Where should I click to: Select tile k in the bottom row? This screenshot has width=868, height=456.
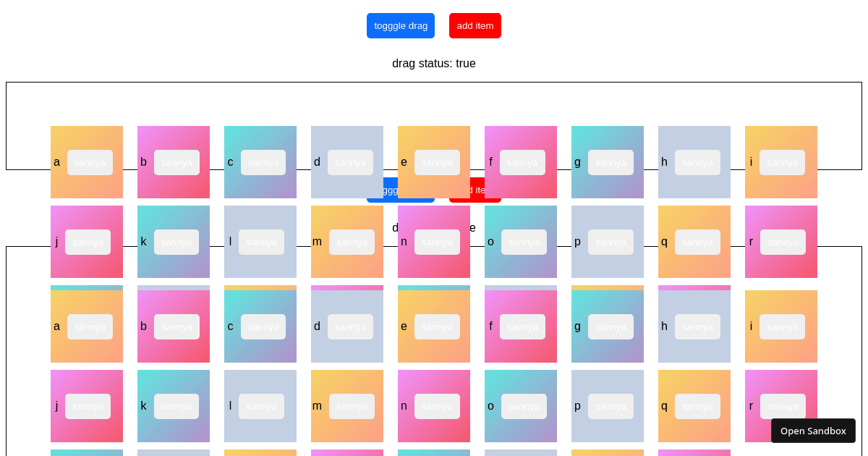(143, 406)
